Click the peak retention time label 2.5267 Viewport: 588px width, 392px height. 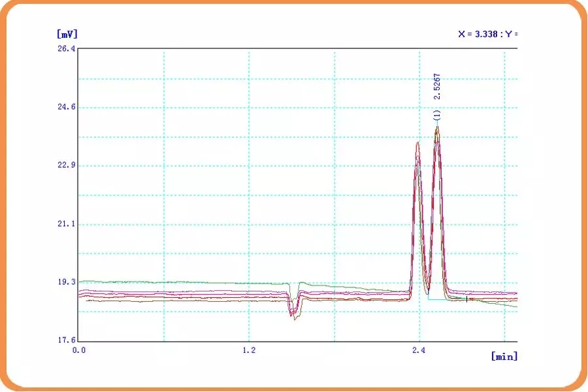click(x=437, y=87)
